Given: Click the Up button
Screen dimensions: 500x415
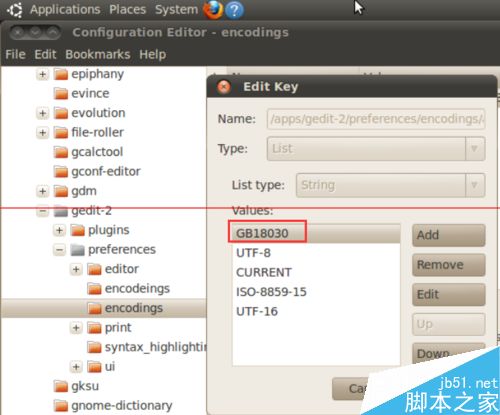Looking at the screenshot, I should pos(449,324).
